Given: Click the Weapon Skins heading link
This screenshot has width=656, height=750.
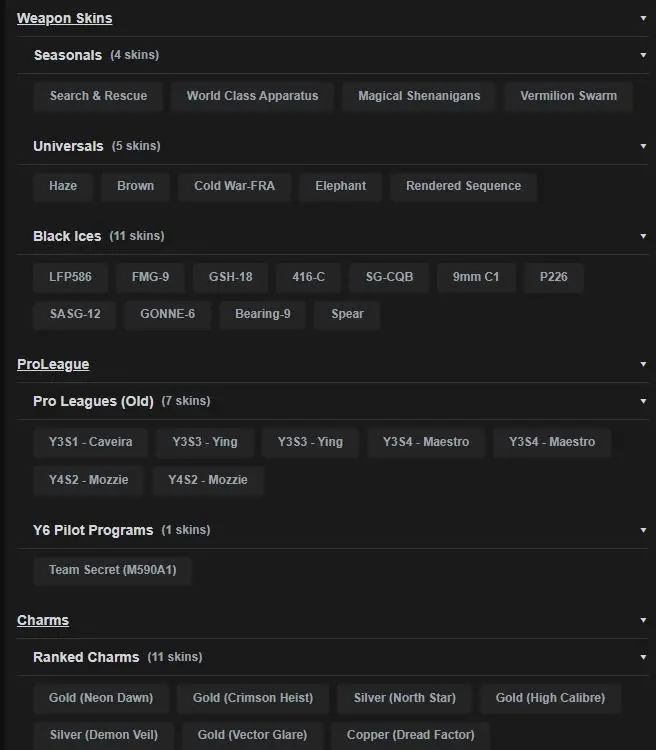Looking at the screenshot, I should [64, 18].
